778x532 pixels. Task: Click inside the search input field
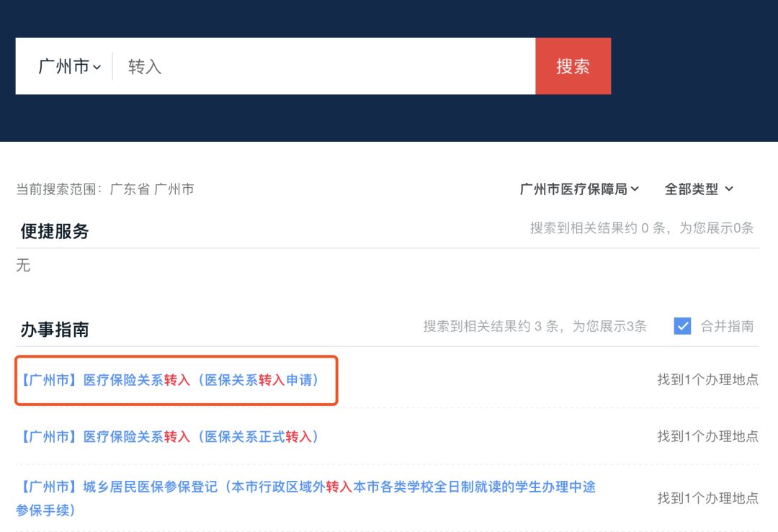coord(324,66)
